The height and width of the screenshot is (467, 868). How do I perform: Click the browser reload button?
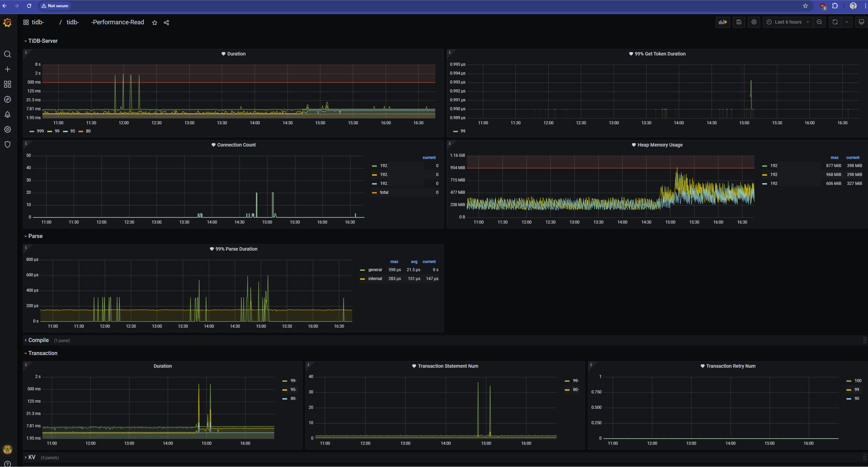click(29, 6)
